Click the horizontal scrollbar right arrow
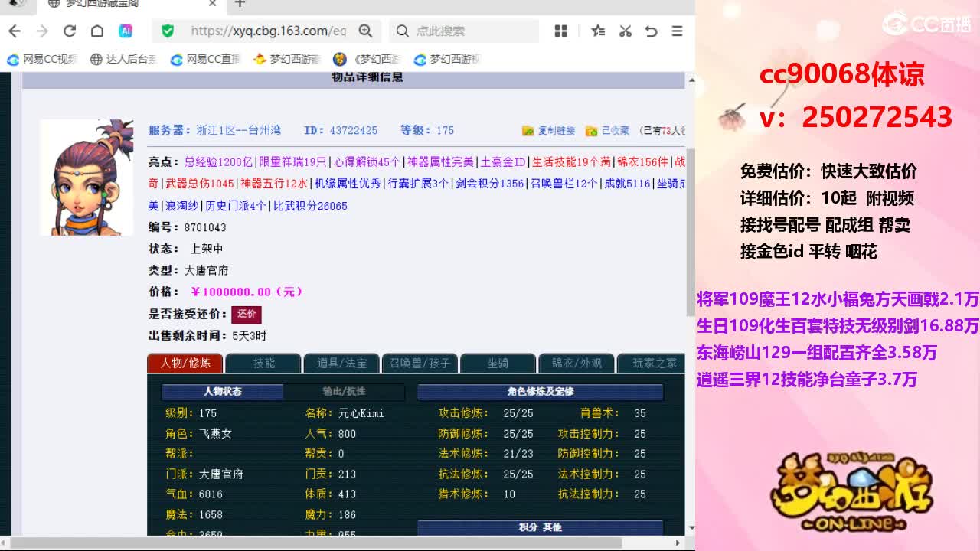980x551 pixels. [678, 543]
